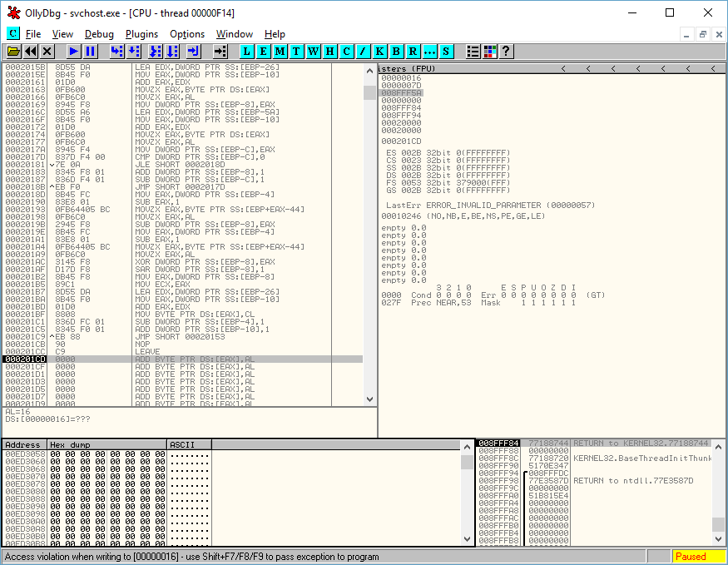Show the Source window (S button)

tap(446, 51)
